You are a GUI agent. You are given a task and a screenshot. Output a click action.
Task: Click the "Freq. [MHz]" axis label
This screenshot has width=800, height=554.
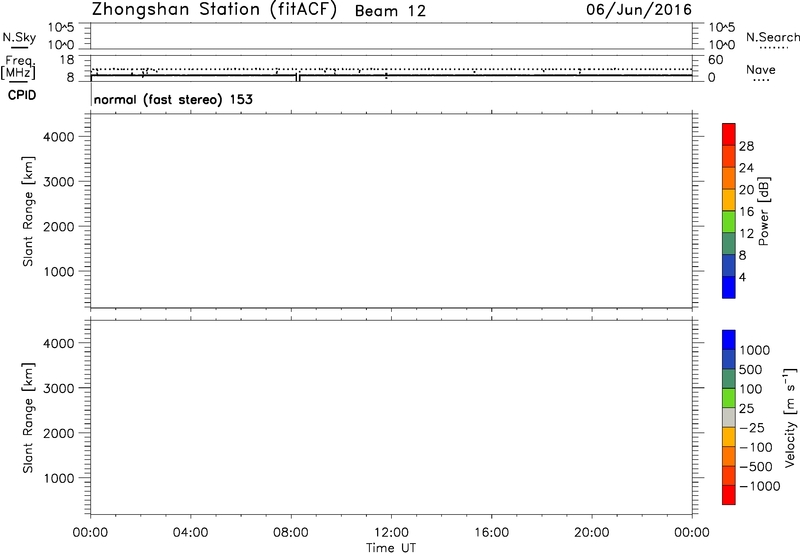(19, 67)
